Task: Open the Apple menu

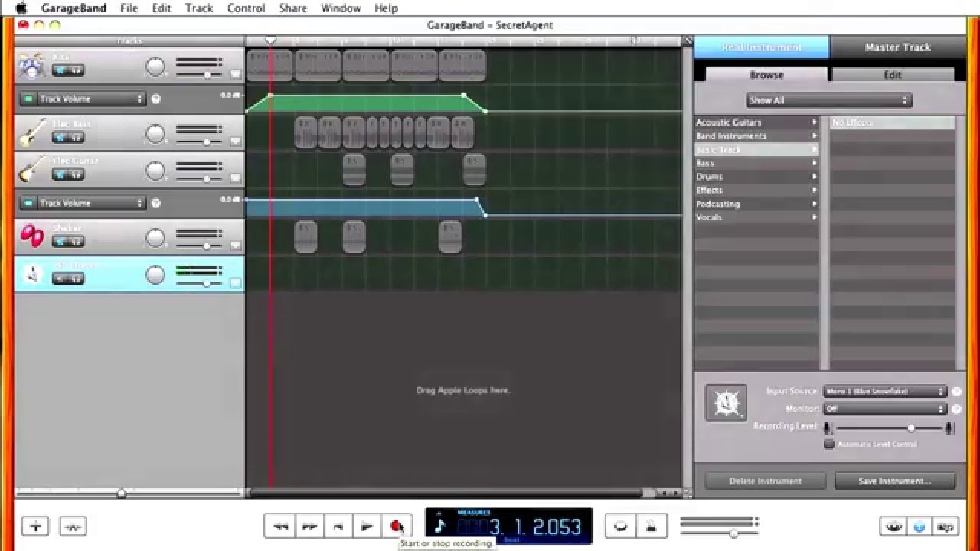Action: click(21, 8)
